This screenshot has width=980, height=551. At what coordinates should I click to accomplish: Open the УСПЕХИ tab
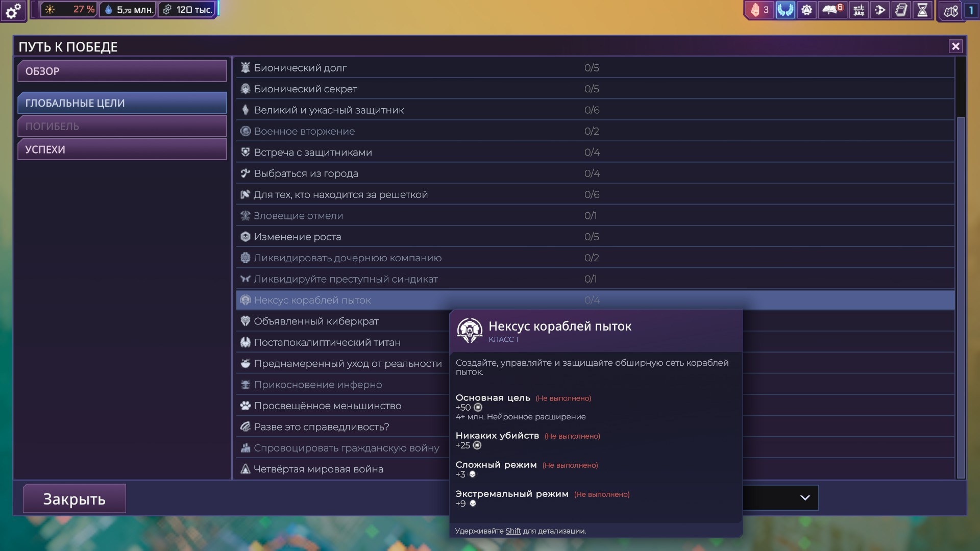pyautogui.click(x=122, y=149)
